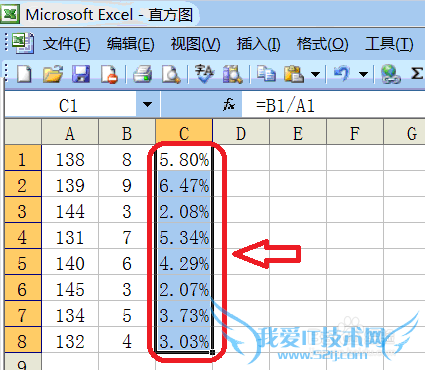This screenshot has width=425, height=370.
Task: Click cell containing 145
Action: click(70, 288)
